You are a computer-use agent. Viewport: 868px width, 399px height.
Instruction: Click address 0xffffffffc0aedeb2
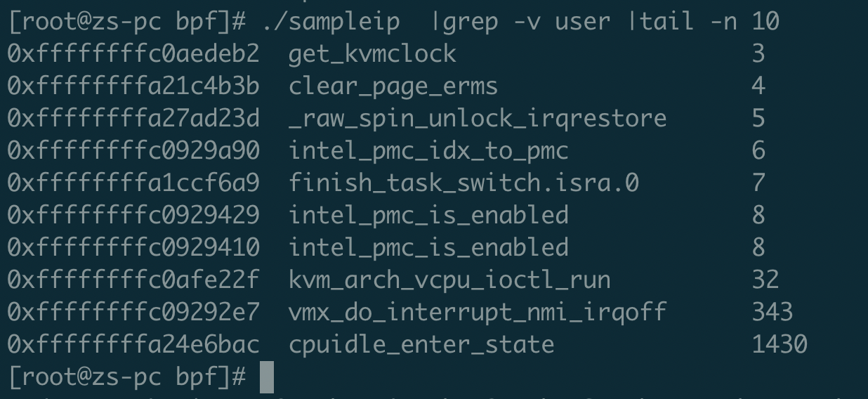pyautogui.click(x=133, y=54)
